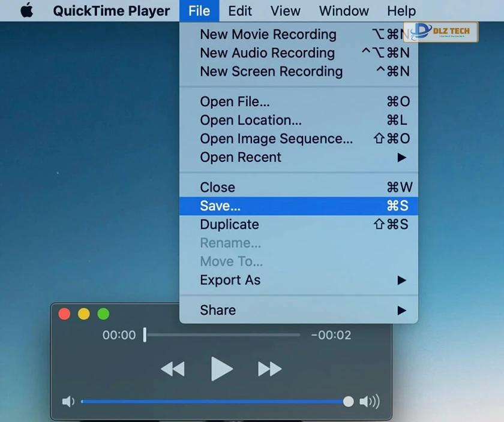Click the volume slider knob
Screen dimensions: 504x422
point(348,402)
